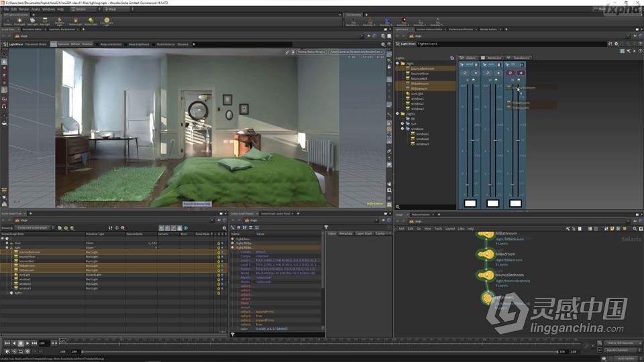Open the Solaris desktop dropdown
Image resolution: width=644 pixels, height=362 pixels.
click(x=86, y=9)
